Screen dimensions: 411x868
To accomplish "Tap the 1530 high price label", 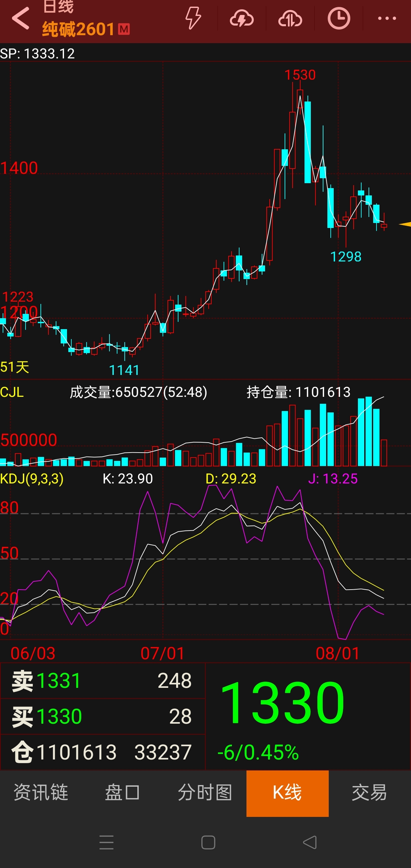I will pos(300,75).
